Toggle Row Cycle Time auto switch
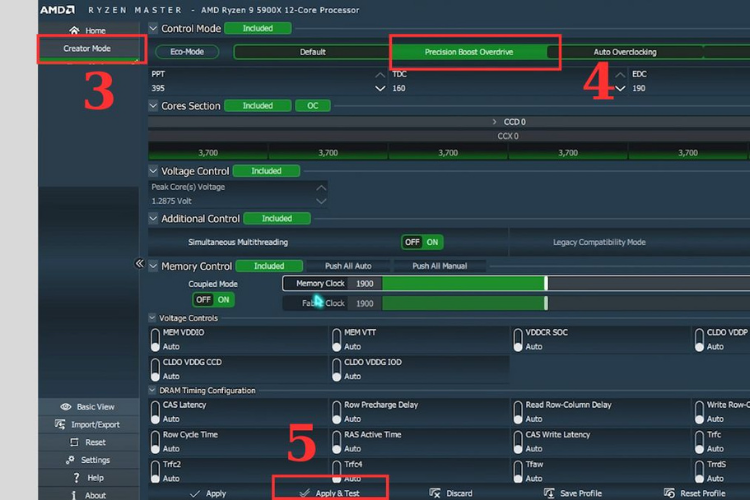Viewport: 750px width, 500px height. click(155, 442)
